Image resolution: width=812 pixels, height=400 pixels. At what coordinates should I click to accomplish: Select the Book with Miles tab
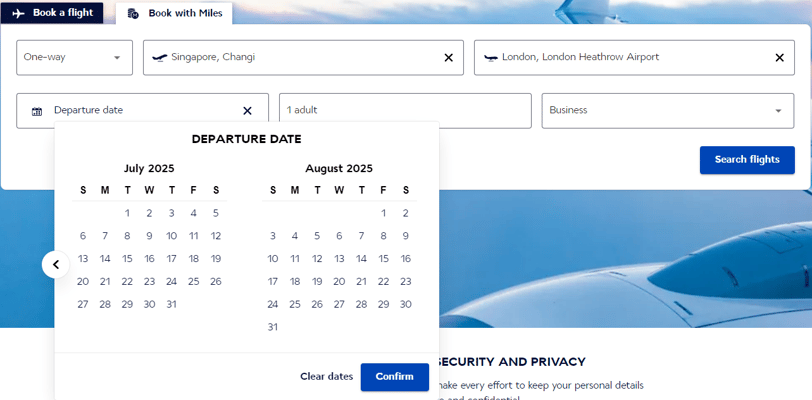coord(174,13)
